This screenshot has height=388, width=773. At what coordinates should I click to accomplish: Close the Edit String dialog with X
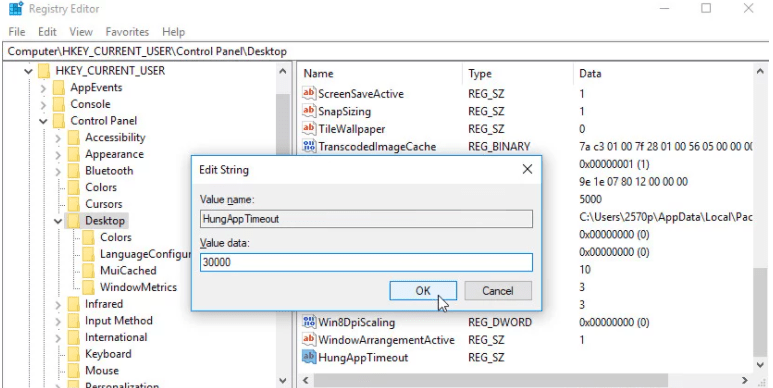[x=527, y=169]
